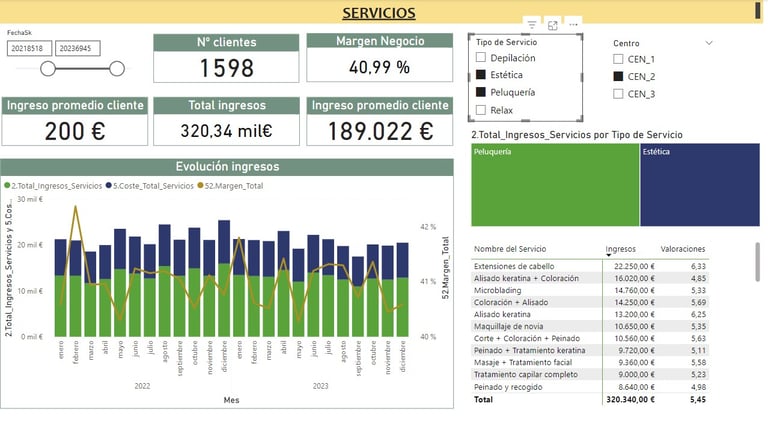Select Alisado keratina + Coloración row

click(590, 278)
